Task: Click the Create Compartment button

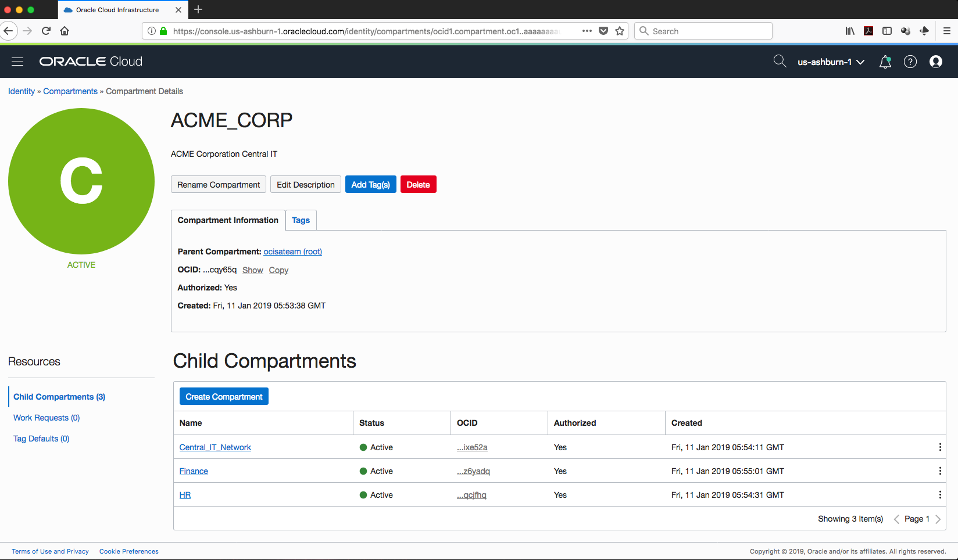Action: click(224, 397)
